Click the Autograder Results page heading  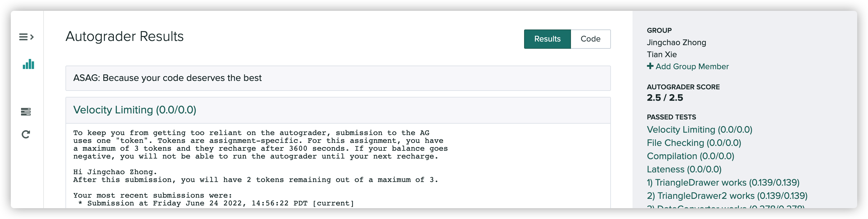coord(124,36)
